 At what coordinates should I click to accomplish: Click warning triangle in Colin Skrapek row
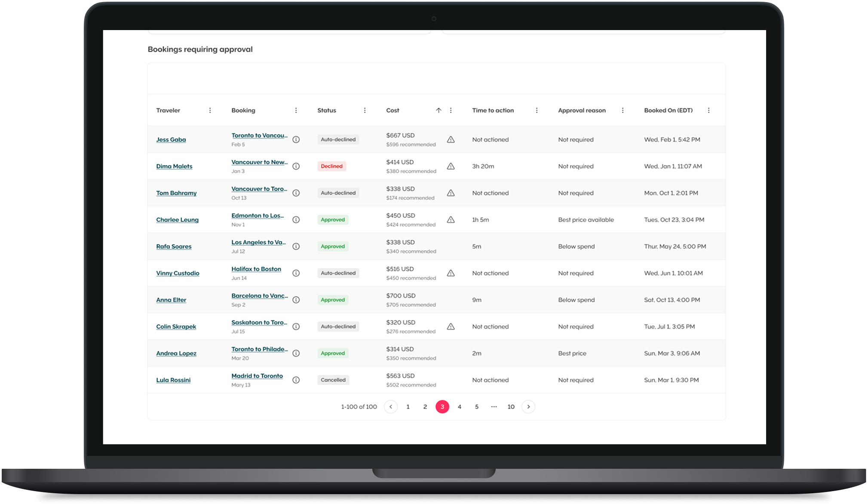click(451, 327)
